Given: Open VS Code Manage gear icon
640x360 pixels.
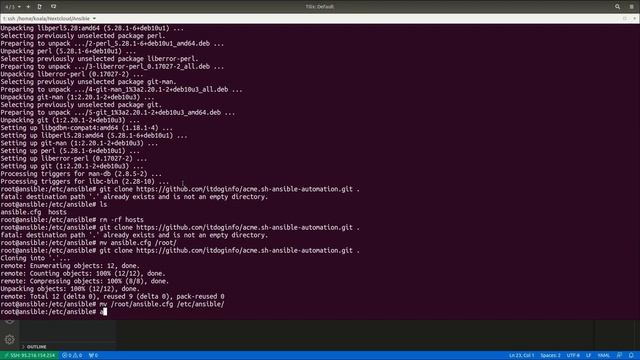Looking at the screenshot, I should coord(9,339).
